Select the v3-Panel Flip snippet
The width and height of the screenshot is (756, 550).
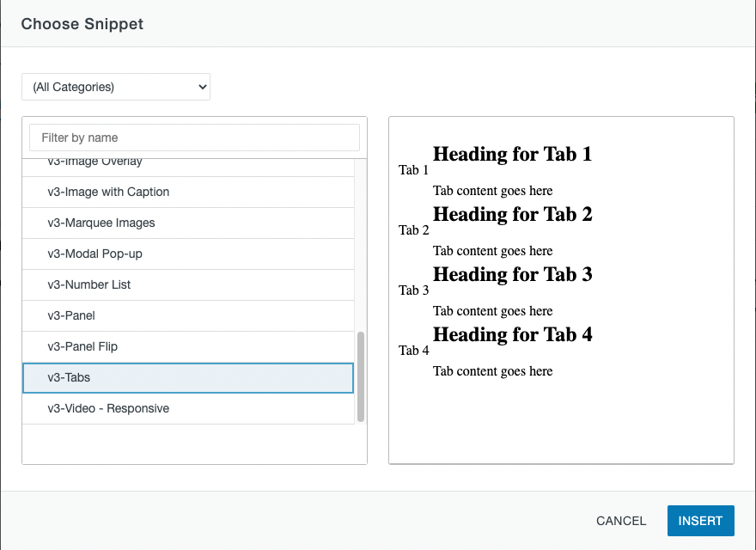(188, 346)
